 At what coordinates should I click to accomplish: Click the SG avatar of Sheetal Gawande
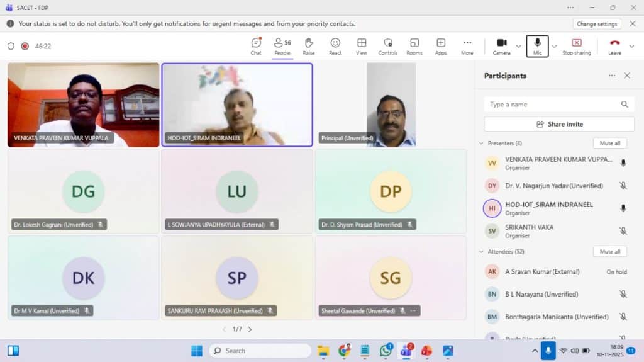point(391,278)
